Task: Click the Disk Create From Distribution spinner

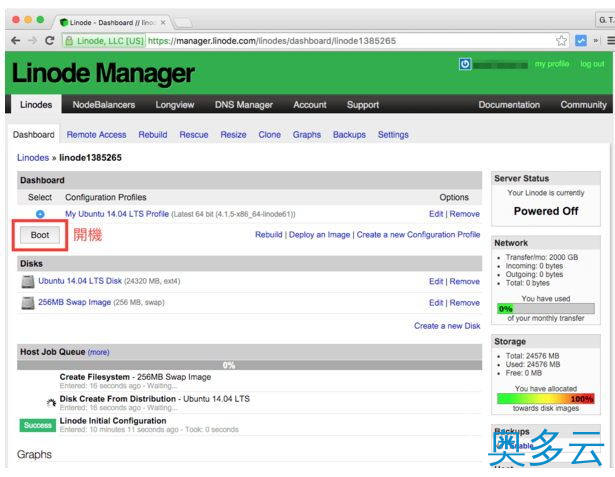Action: click(x=51, y=402)
